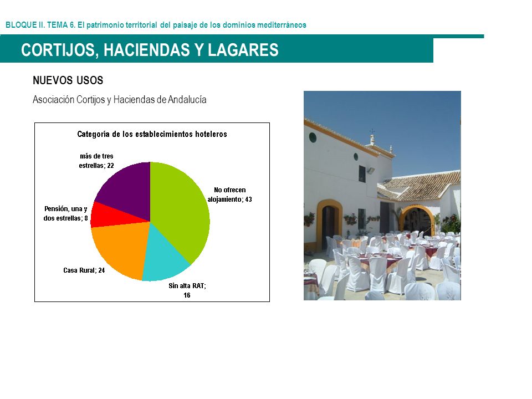Click the label 'más de tres estrellas; 22'
This screenshot has height=399, width=532.
pos(96,161)
